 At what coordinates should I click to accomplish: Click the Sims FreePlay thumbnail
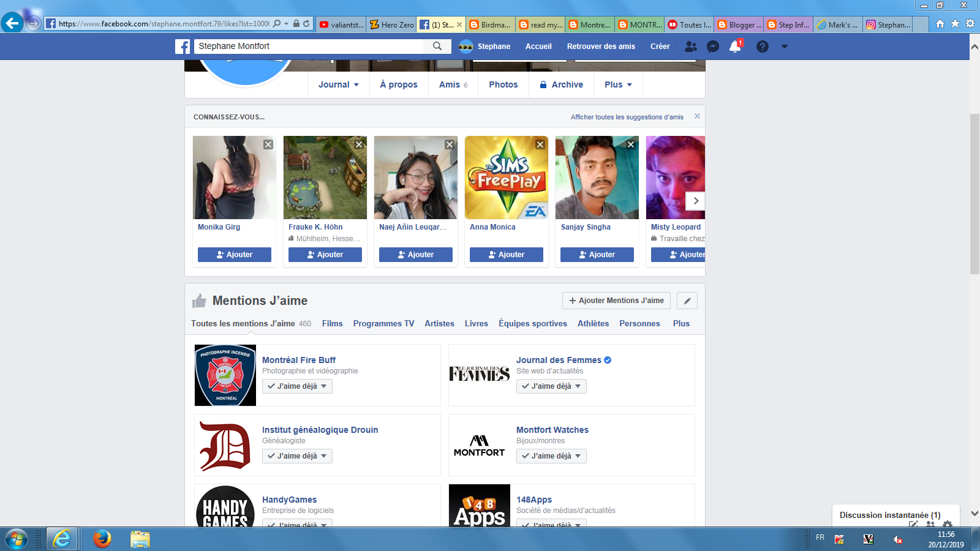click(x=507, y=178)
